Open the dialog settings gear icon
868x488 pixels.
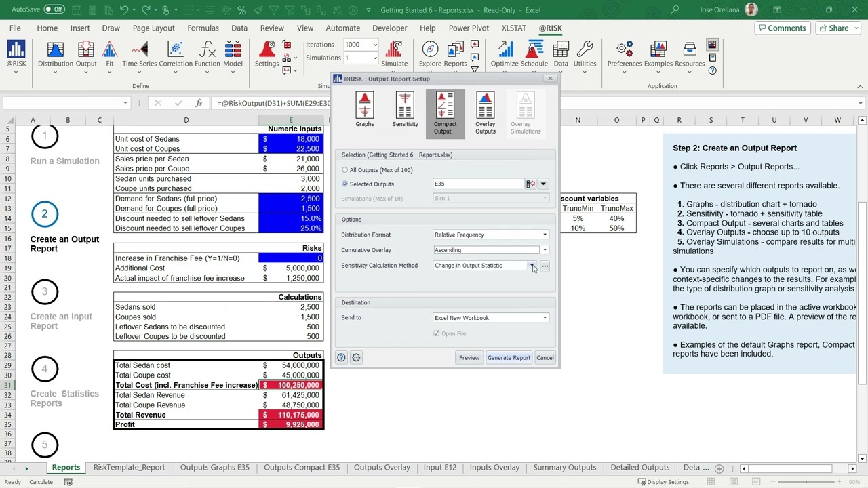point(356,358)
